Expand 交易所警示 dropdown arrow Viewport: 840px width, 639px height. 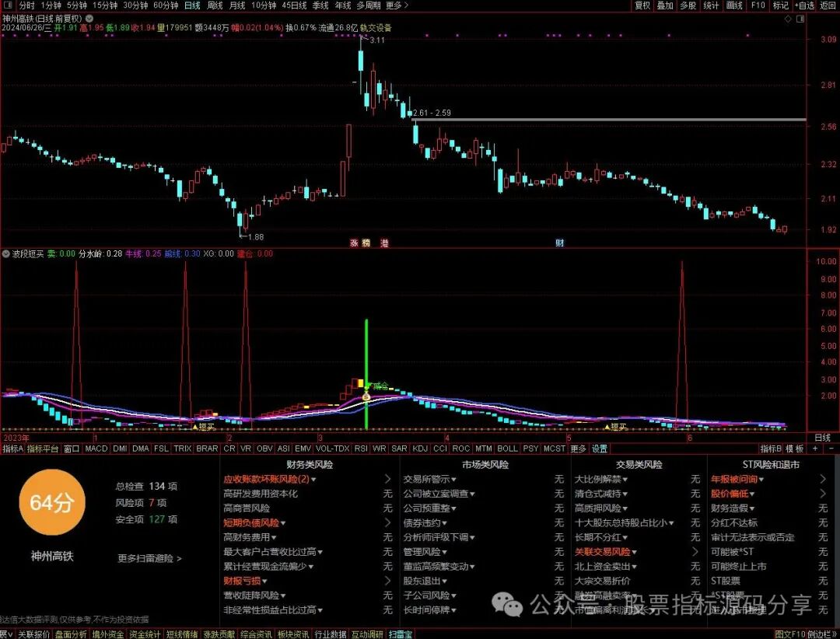(453, 480)
